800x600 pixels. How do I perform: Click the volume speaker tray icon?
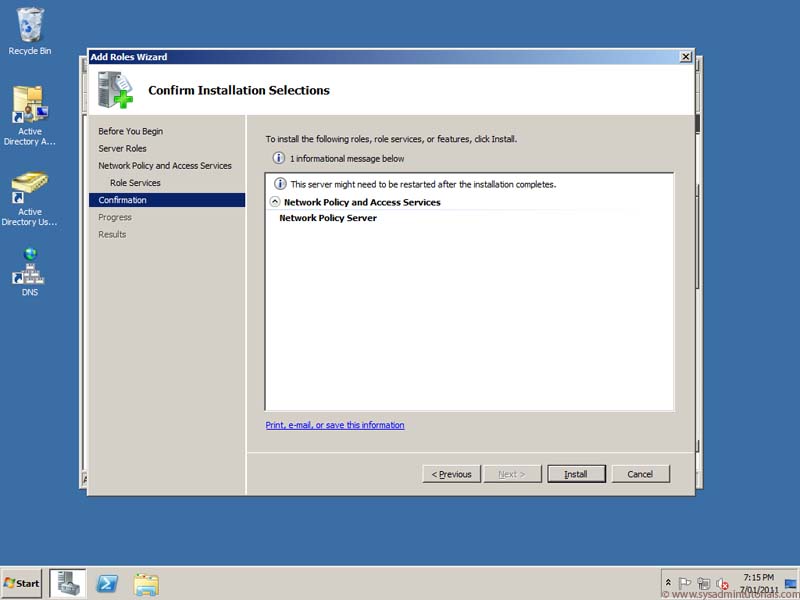(x=722, y=583)
